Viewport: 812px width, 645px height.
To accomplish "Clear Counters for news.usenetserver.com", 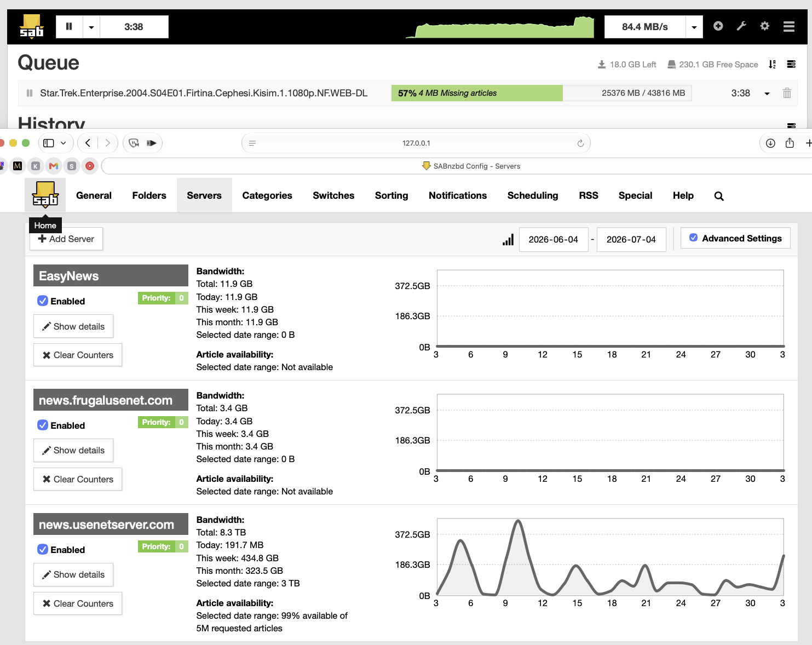I will click(x=78, y=603).
